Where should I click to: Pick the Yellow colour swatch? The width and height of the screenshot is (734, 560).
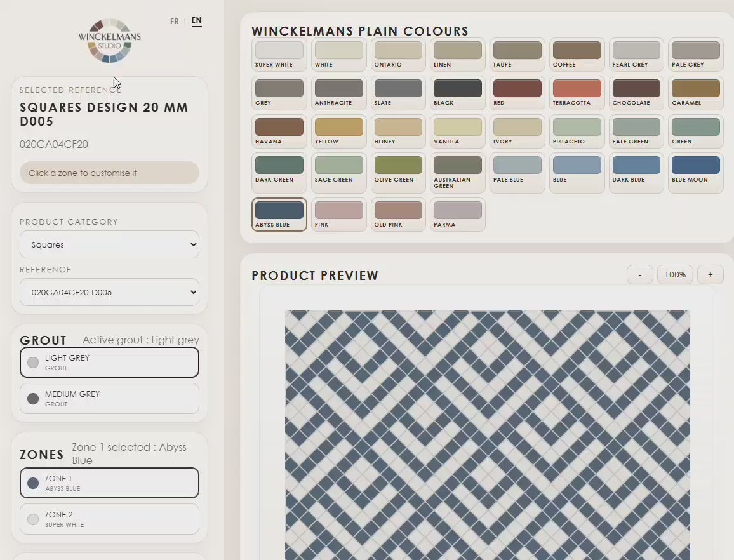(x=339, y=131)
